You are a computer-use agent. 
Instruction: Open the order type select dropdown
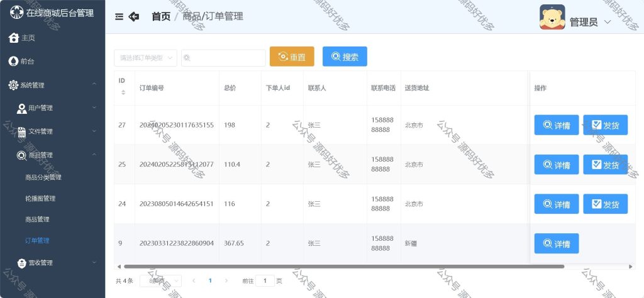[x=145, y=58]
